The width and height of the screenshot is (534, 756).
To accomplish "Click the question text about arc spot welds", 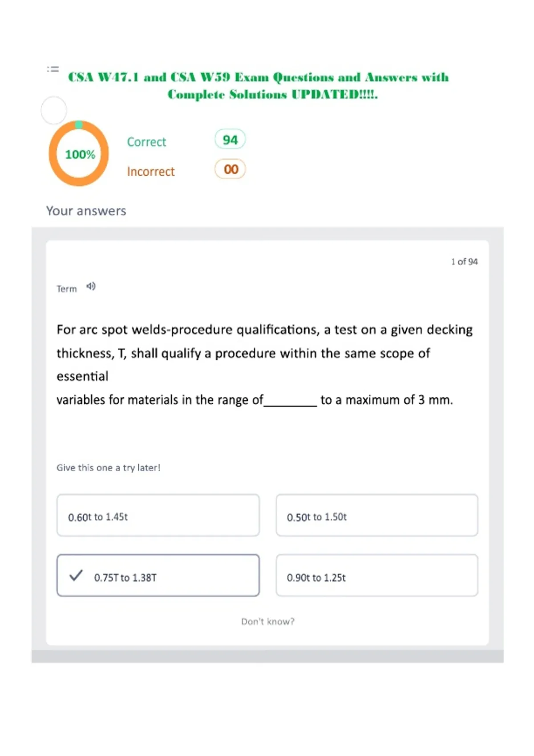I will tap(265, 365).
